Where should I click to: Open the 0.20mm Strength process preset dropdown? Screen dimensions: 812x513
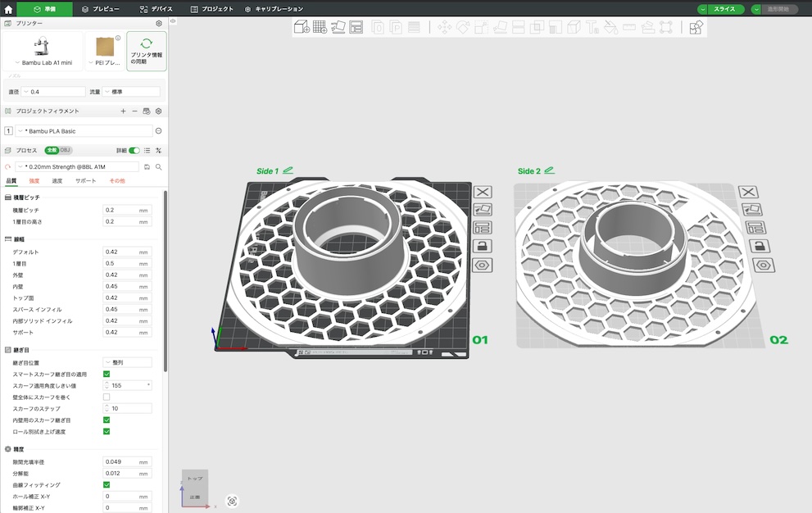(79, 166)
